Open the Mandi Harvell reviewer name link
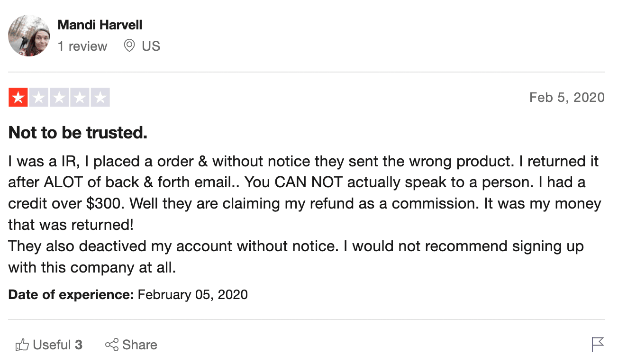 click(x=100, y=25)
